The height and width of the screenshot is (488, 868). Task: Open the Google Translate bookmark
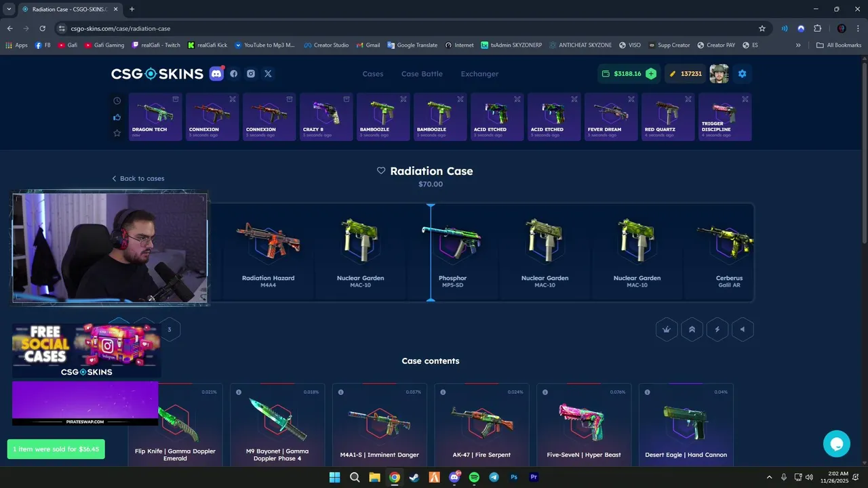(412, 45)
